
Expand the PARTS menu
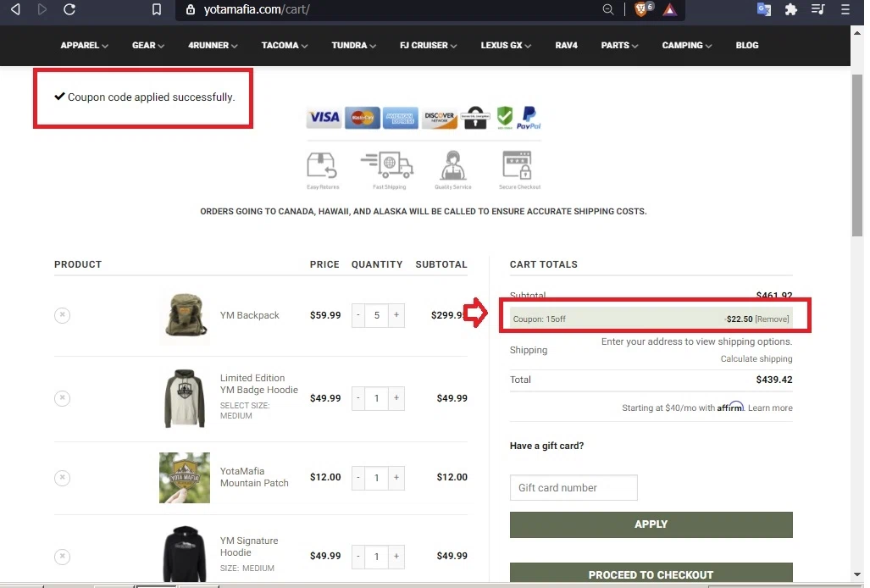(x=619, y=46)
